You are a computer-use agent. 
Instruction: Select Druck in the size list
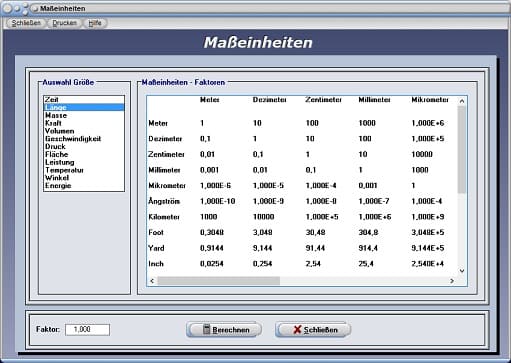(84, 147)
